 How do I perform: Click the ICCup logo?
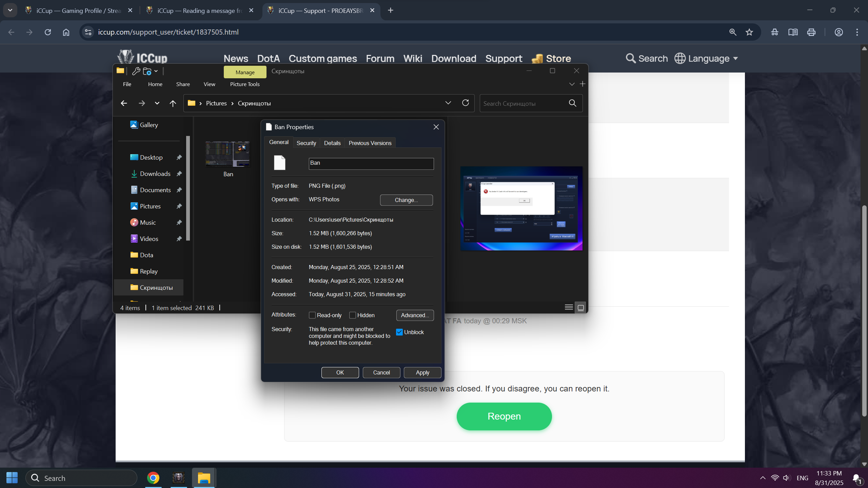[142, 57]
